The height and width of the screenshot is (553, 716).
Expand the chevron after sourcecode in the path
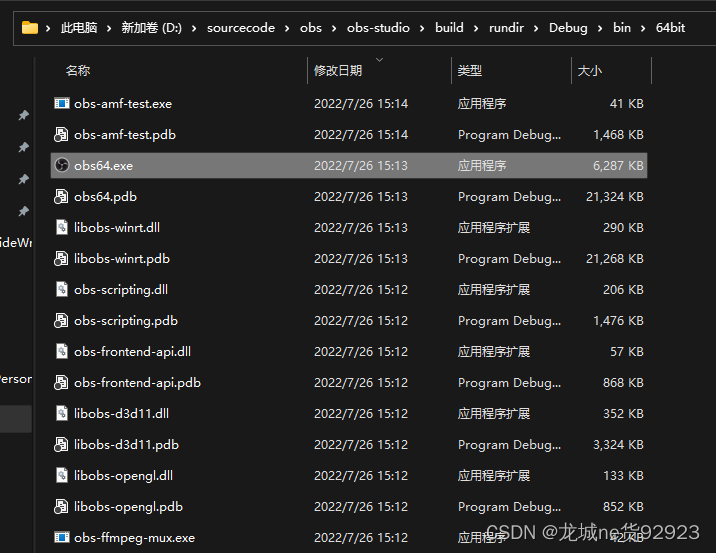pyautogui.click(x=287, y=28)
